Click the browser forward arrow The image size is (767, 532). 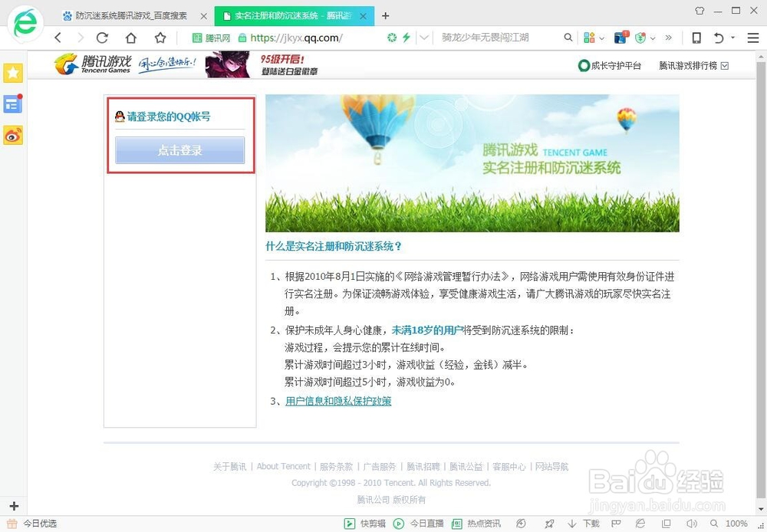(x=81, y=38)
